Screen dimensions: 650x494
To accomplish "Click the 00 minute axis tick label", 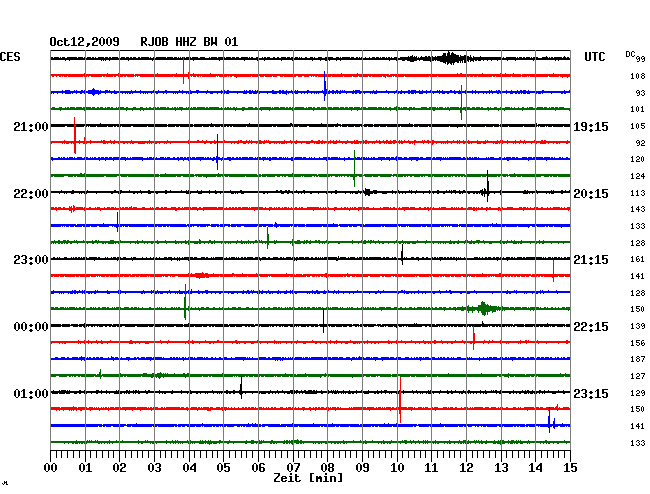I will pyautogui.click(x=51, y=468).
